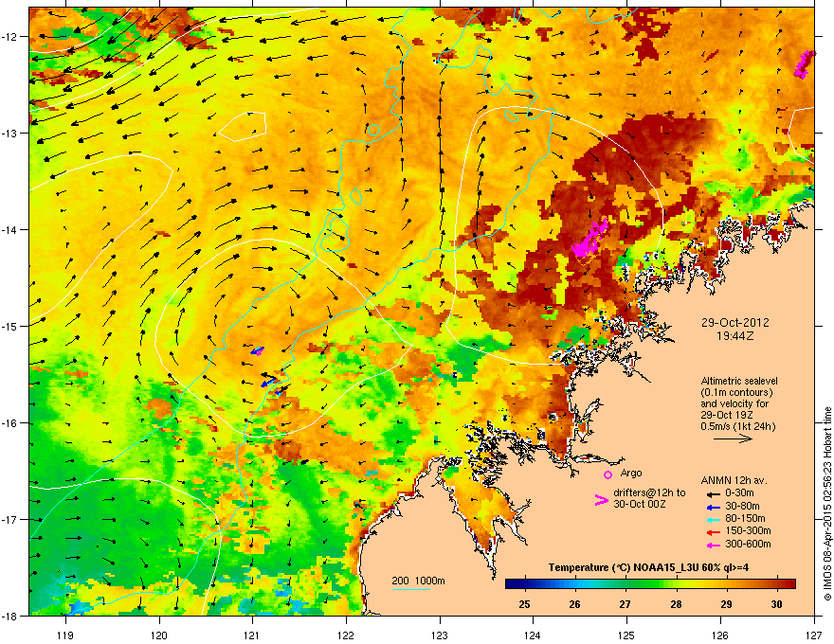The width and height of the screenshot is (834, 644).
Task: Click the 'Altimetric sealevel' legend text
Action: tap(739, 381)
